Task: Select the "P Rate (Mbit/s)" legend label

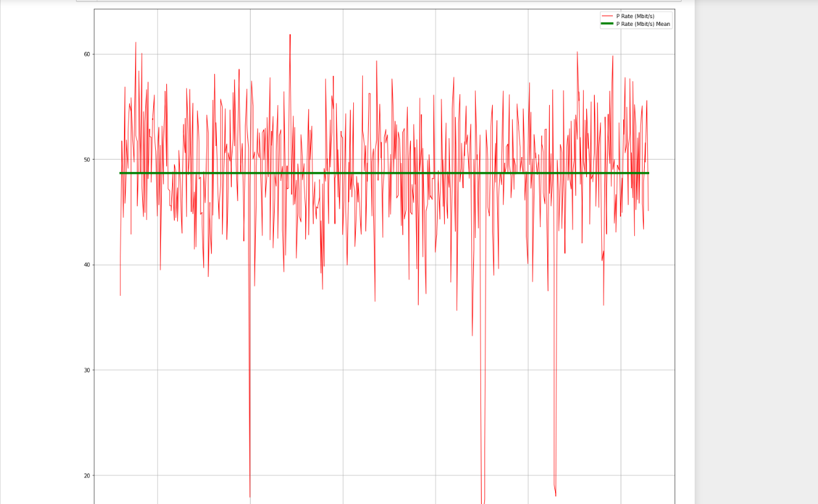Action: click(x=635, y=16)
